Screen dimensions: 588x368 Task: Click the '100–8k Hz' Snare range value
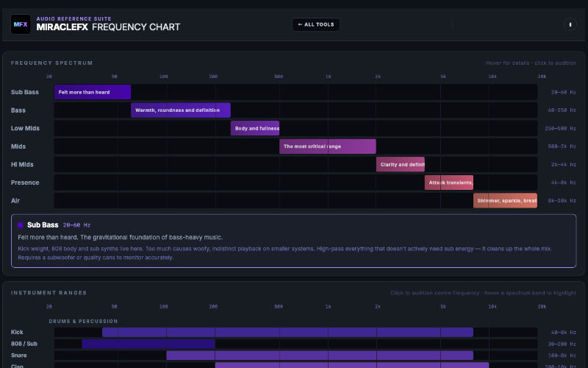(562, 355)
